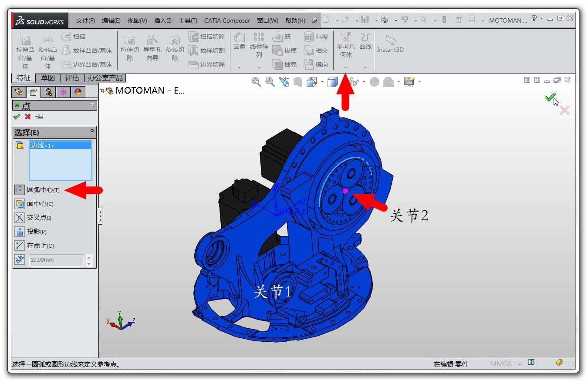Open the 工具(T) menu
The image size is (588, 384).
tap(188, 20)
